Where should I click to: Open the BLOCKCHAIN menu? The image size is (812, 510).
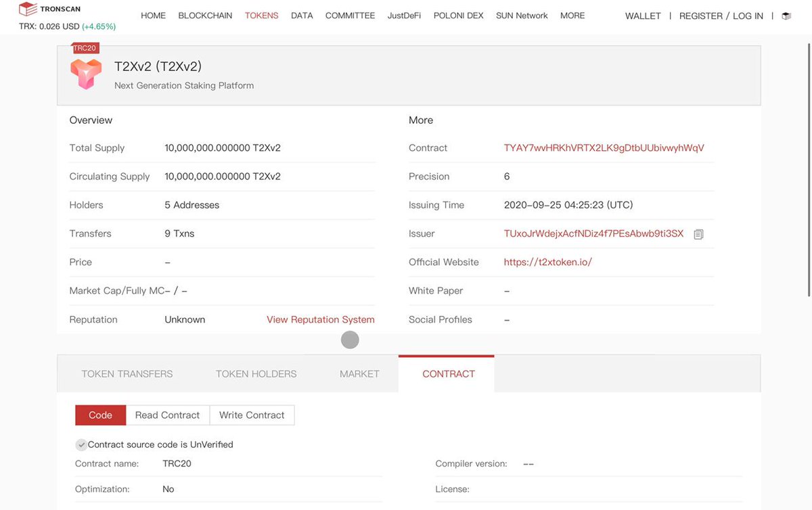click(205, 16)
